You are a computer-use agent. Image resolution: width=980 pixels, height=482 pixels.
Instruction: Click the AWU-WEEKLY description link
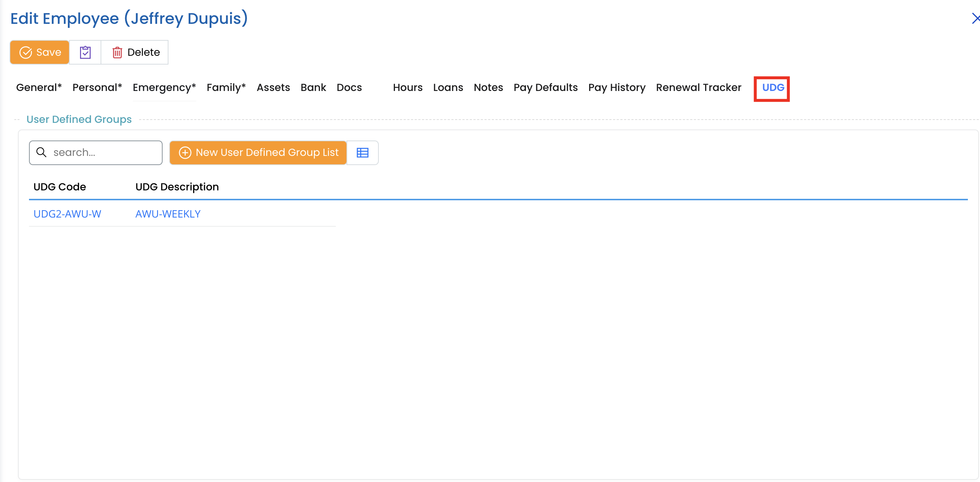click(x=168, y=214)
